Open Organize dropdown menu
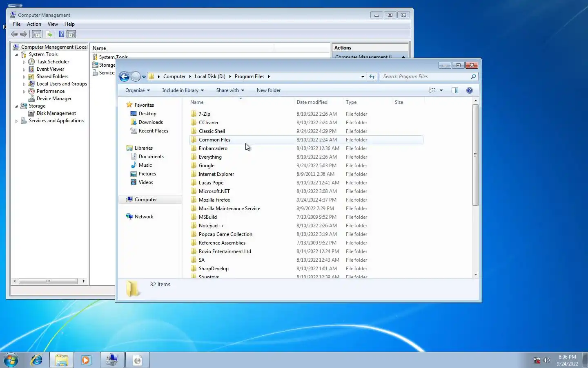 click(138, 90)
